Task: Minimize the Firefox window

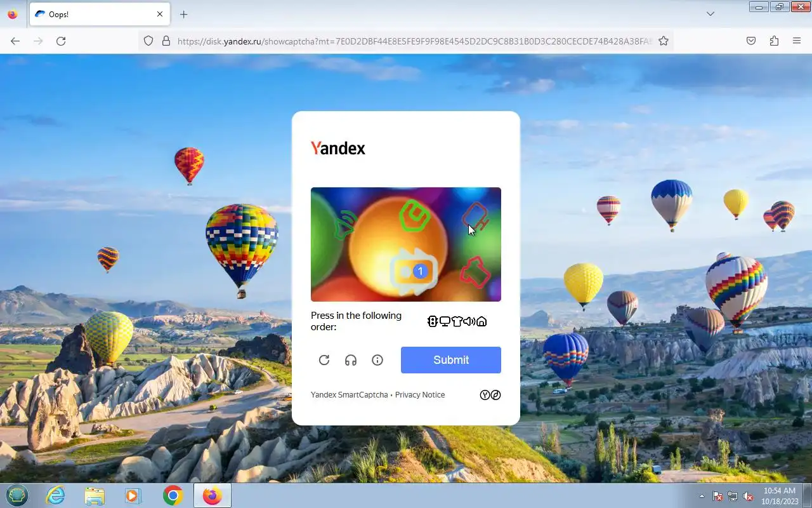Action: pos(759,6)
